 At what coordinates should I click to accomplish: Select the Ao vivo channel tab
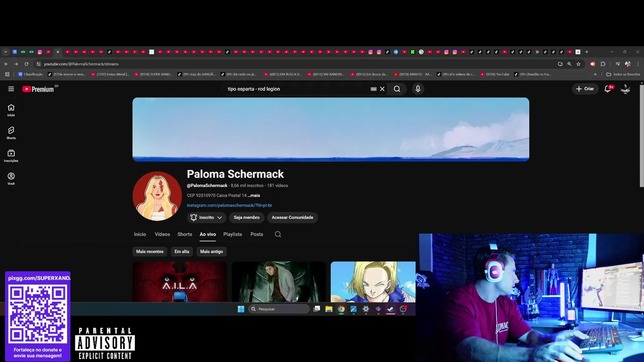[x=208, y=234]
